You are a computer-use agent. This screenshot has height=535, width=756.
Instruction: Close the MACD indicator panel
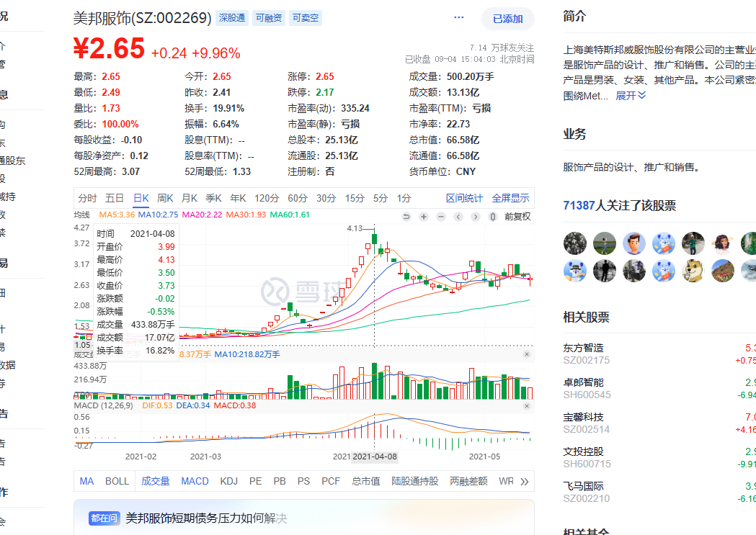point(527,406)
